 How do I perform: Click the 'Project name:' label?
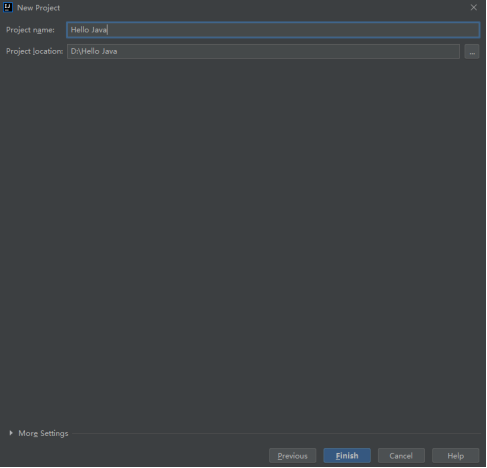[30, 30]
